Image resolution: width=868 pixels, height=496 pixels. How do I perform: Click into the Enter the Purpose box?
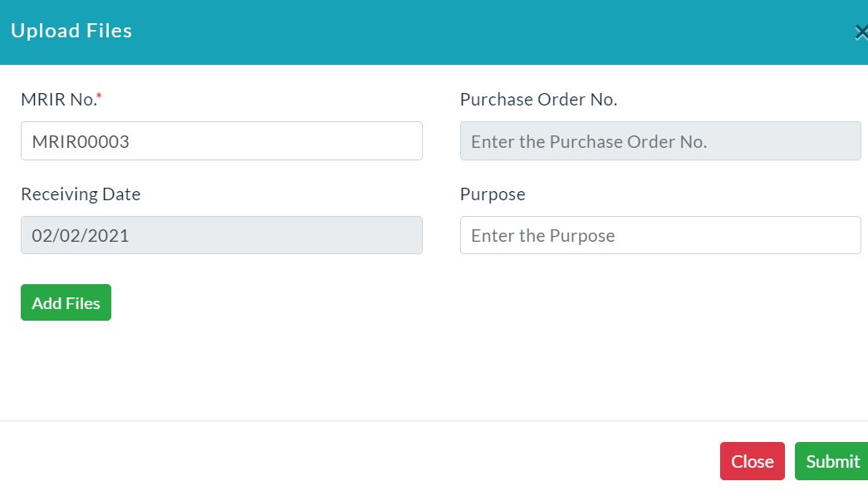tap(660, 235)
